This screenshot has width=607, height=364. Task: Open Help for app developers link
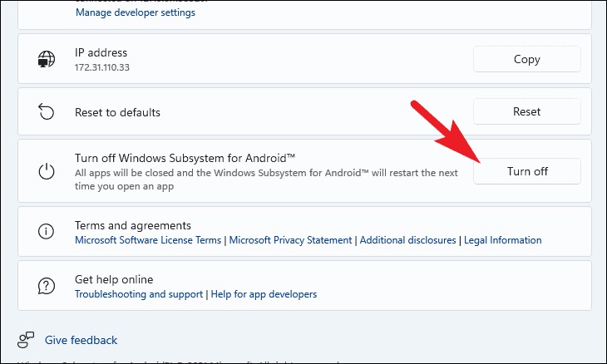click(264, 294)
